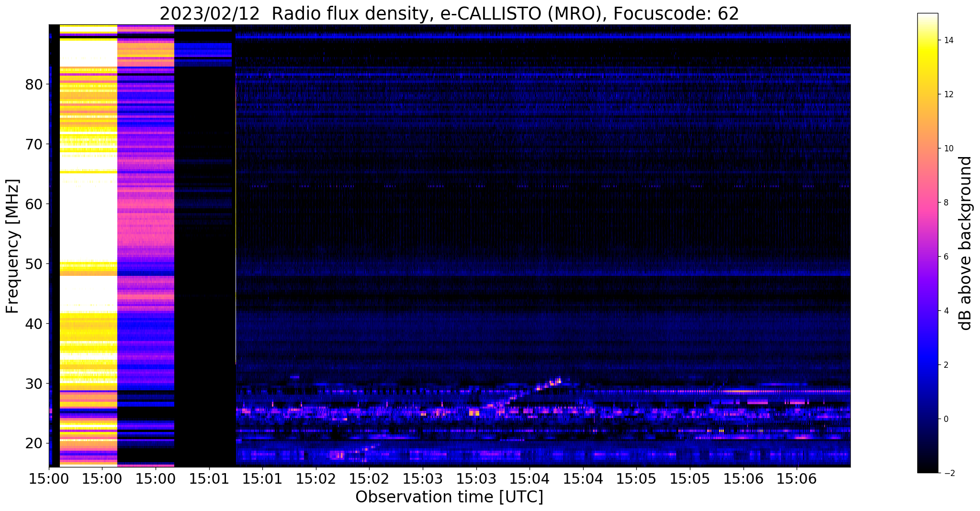This screenshot has height=511, width=980.
Task: Click the 12 tick label on the colorbar
Action: [x=948, y=94]
